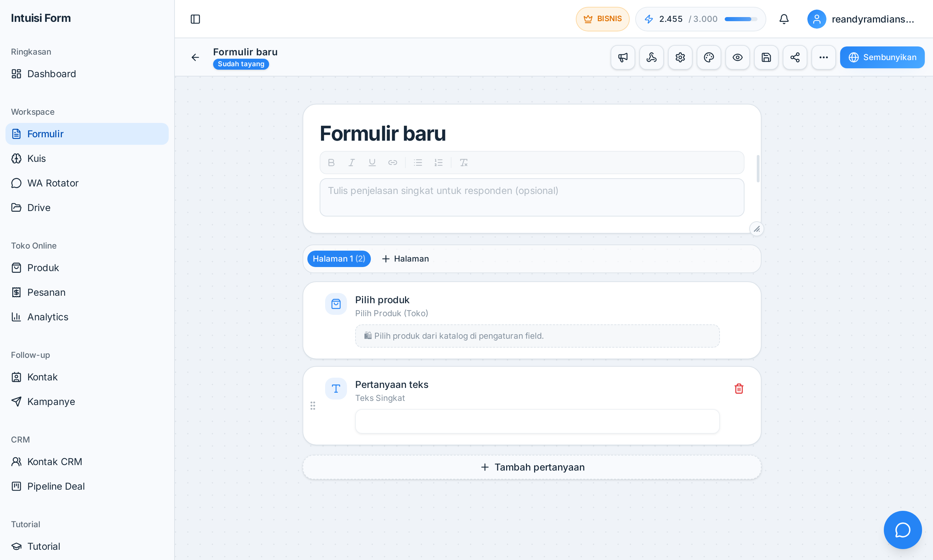Screen dimensions: 933x560
Task: Save the form using floppy icon
Action: 766,57
